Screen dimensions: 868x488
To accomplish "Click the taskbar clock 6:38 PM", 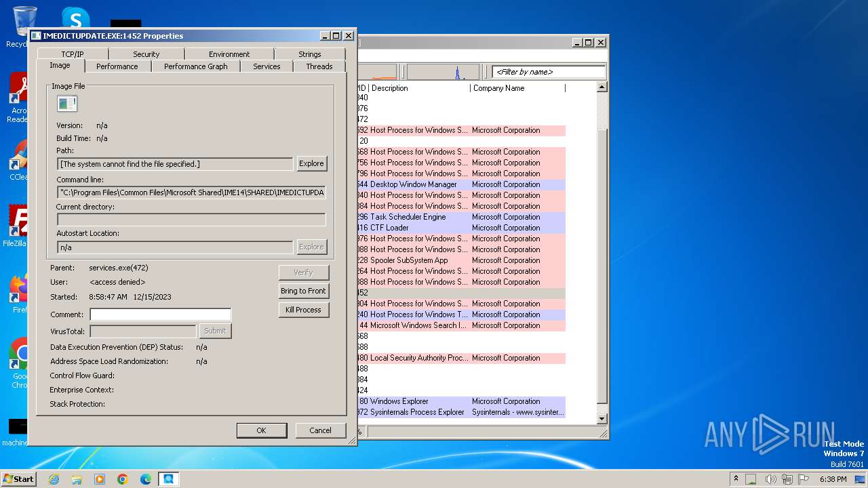I will coord(833,479).
